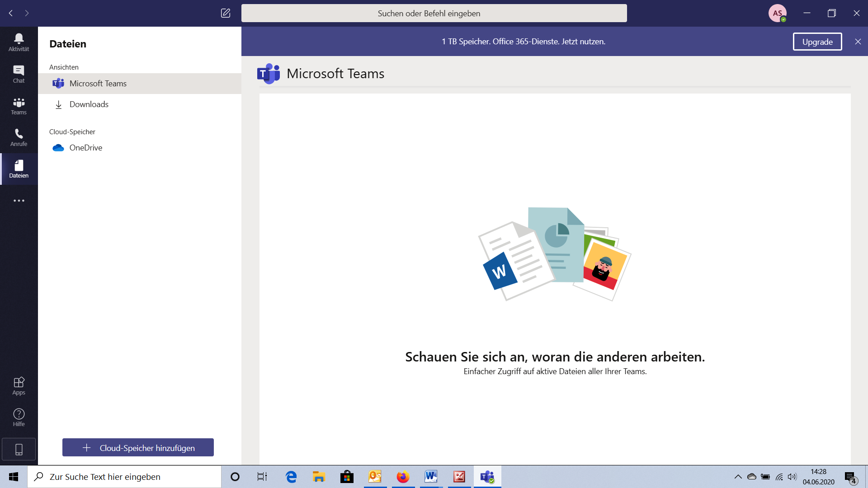Viewport: 868px width, 488px height.
Task: Open the clock showing 14:28
Action: pos(818,477)
